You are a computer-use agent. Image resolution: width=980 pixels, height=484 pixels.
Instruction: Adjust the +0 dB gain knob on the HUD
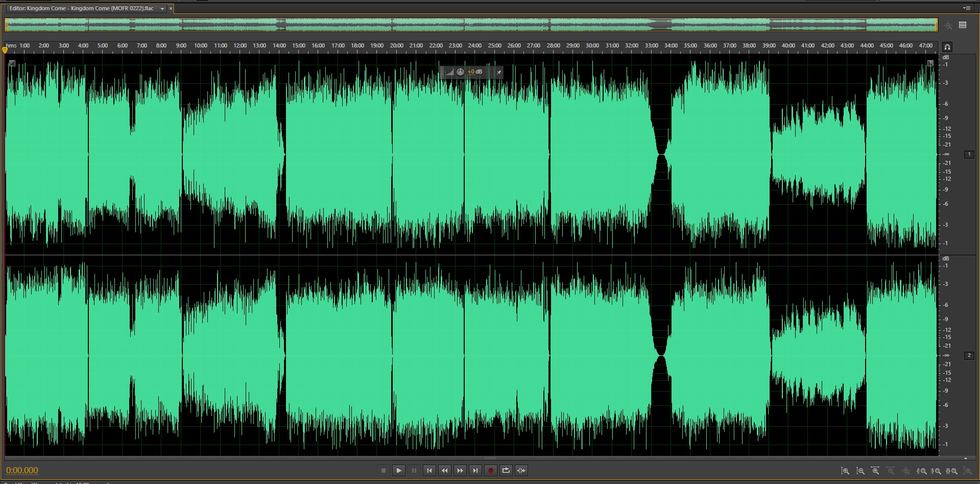(460, 72)
